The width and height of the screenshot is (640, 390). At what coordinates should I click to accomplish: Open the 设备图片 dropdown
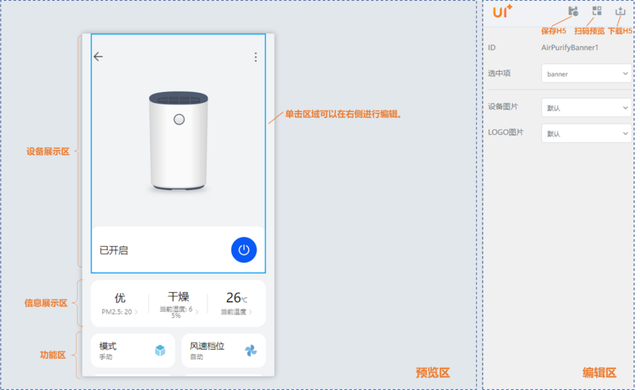coord(586,108)
